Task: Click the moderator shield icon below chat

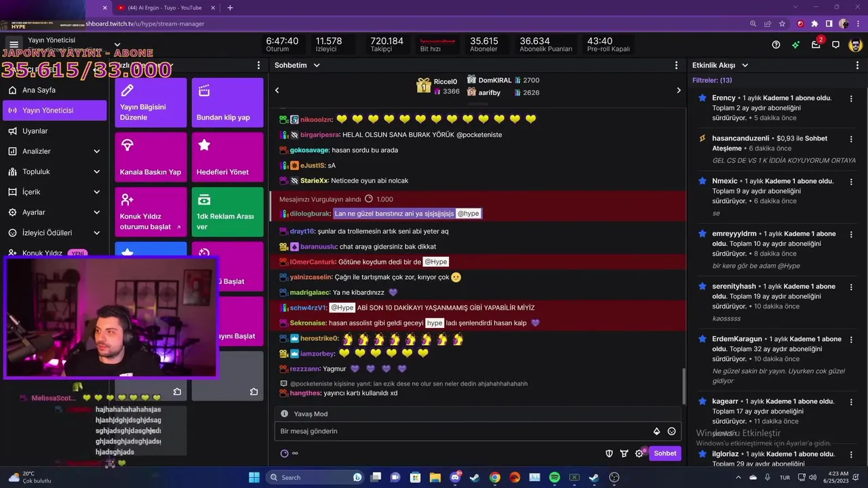Action: pos(609,453)
